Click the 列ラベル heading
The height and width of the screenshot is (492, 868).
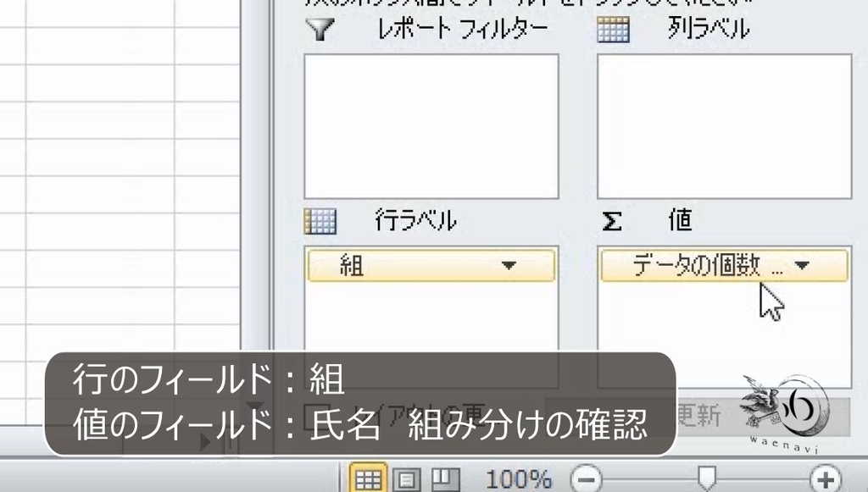click(709, 28)
